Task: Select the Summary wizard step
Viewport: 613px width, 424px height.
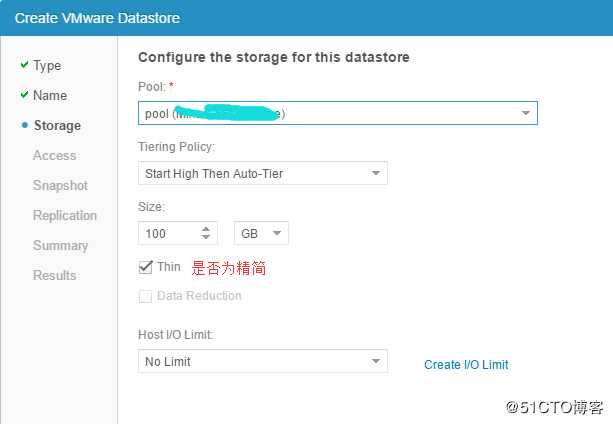Action: (x=61, y=245)
